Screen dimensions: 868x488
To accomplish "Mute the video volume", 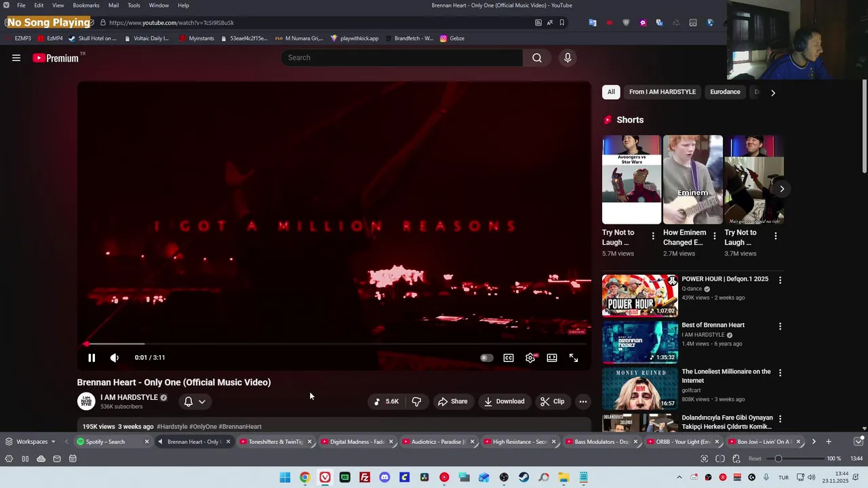I will pyautogui.click(x=114, y=358).
